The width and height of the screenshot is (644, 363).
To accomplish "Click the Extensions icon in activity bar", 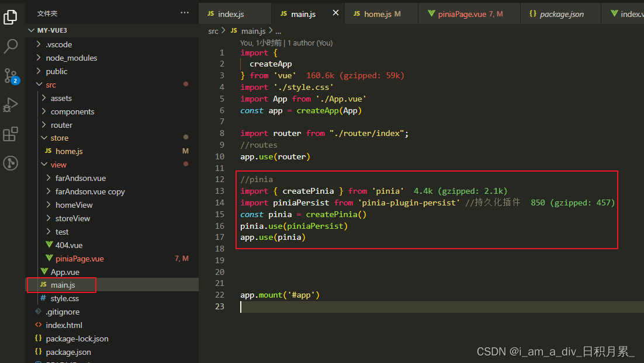I will coord(11,134).
